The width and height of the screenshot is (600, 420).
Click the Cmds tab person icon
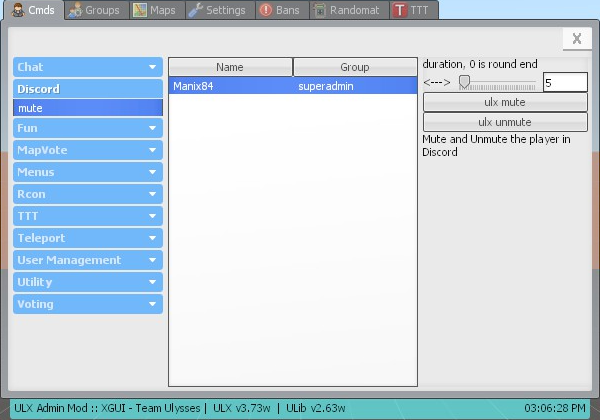pos(18,10)
